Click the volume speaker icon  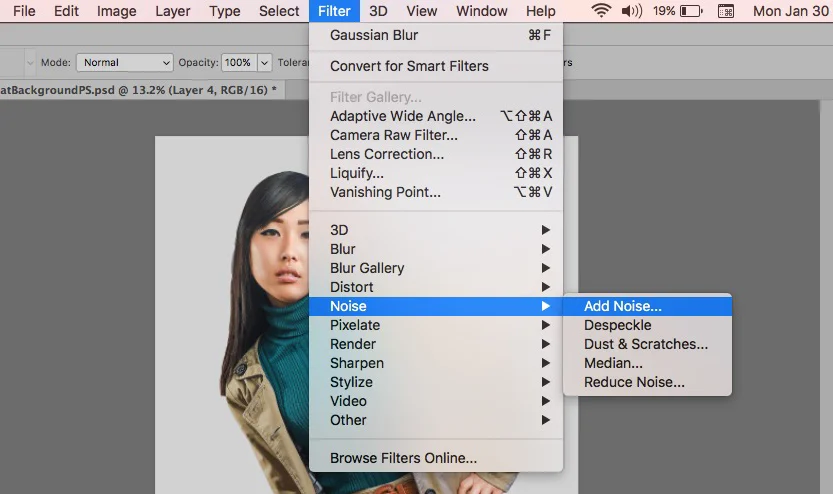(632, 11)
